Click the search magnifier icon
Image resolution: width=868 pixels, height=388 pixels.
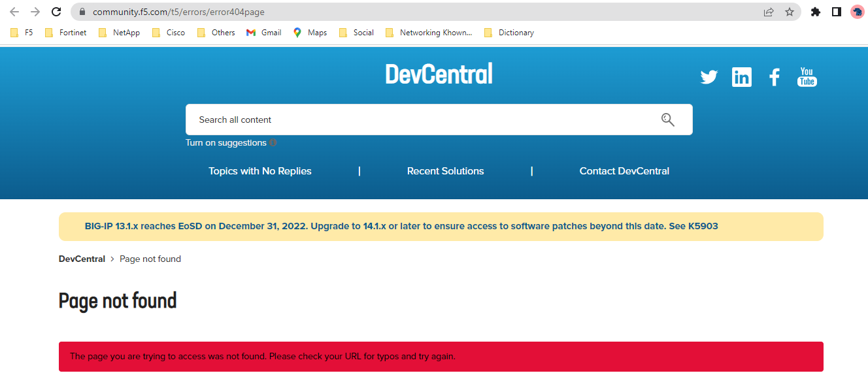tap(667, 120)
